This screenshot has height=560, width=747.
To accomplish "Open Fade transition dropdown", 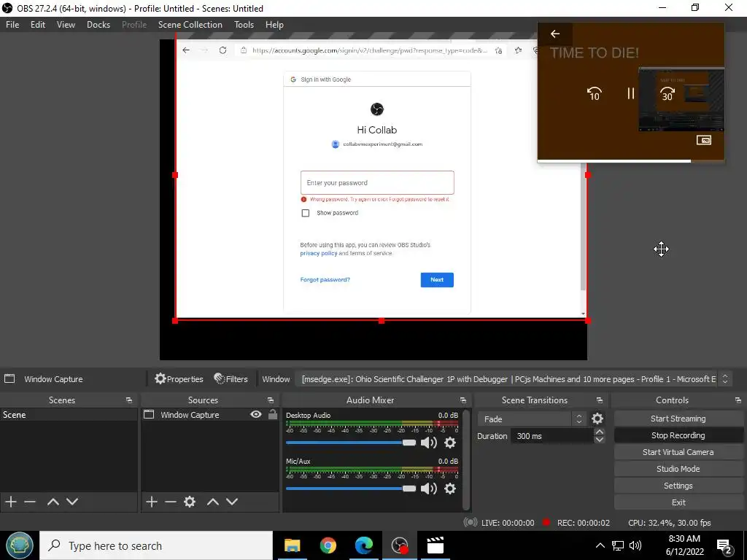I will click(532, 419).
